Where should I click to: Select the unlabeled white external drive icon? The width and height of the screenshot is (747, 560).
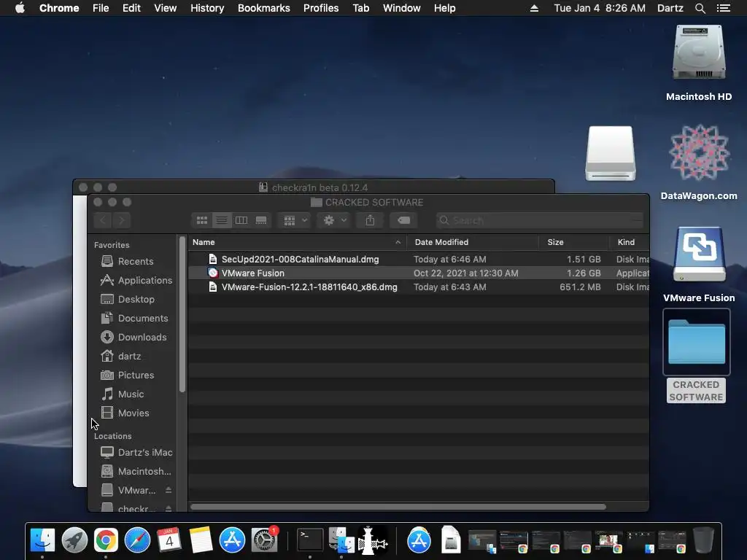coord(611,153)
